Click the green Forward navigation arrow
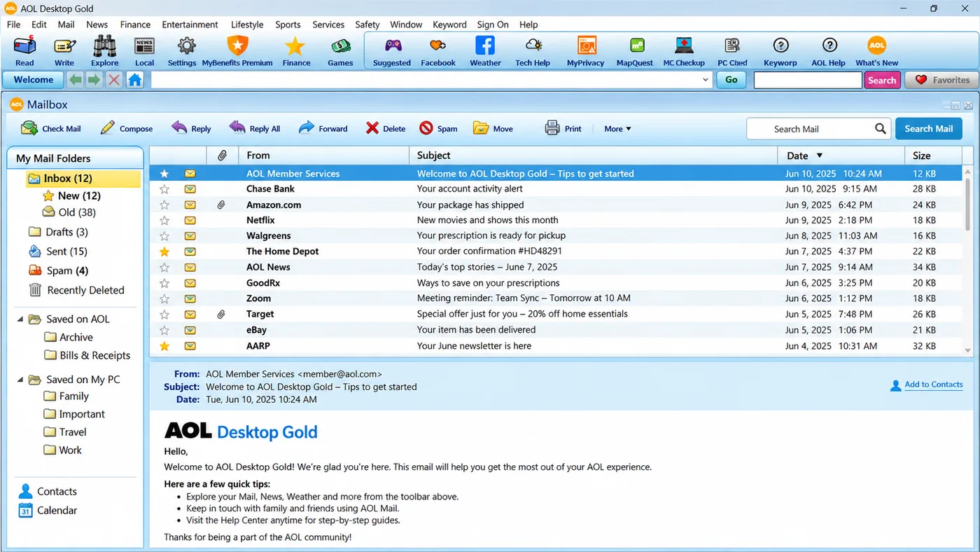 [94, 80]
